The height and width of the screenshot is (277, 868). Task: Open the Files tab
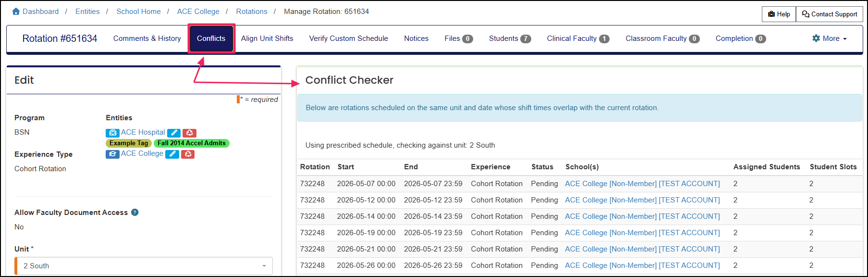[x=459, y=38]
